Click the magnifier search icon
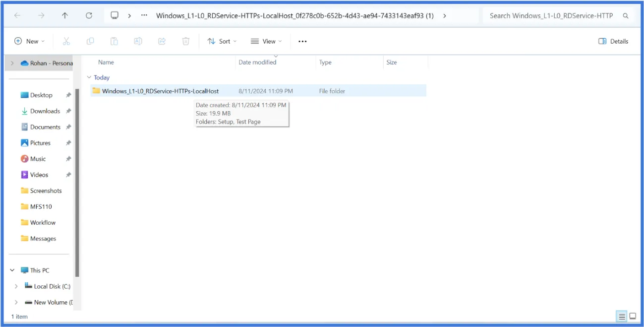The width and height of the screenshot is (644, 327). click(x=625, y=15)
